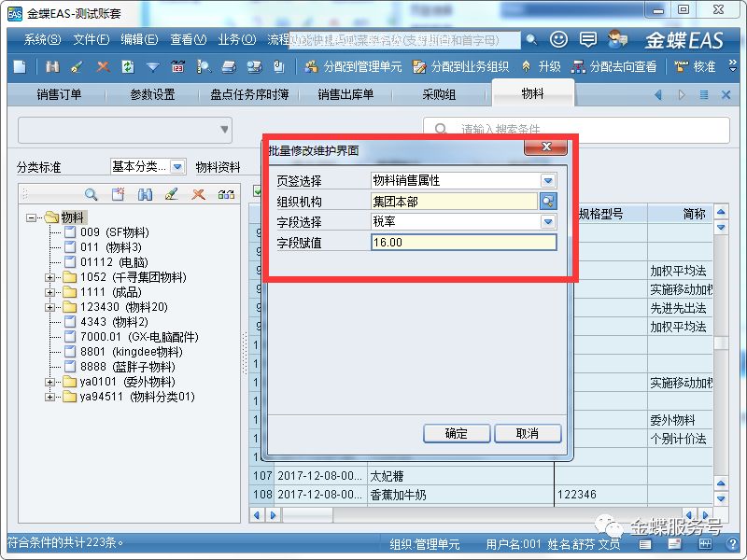Image resolution: width=747 pixels, height=560 pixels.
Task: Click the help question mark in status bar
Action: click(733, 544)
